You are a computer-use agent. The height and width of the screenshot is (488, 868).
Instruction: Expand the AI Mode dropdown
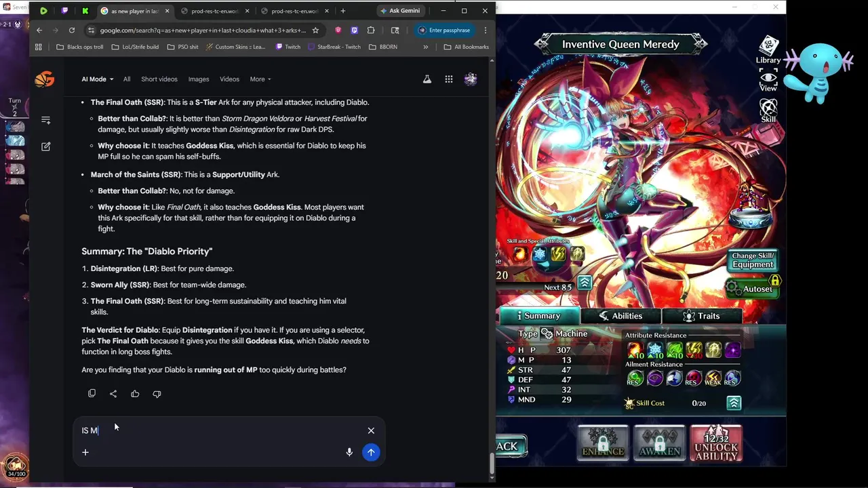pos(97,79)
